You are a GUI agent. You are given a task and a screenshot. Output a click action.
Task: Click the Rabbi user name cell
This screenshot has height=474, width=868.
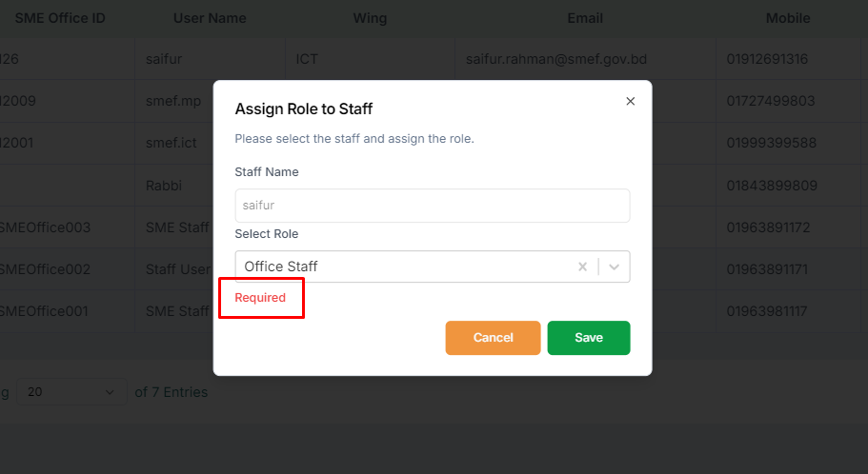point(164,186)
